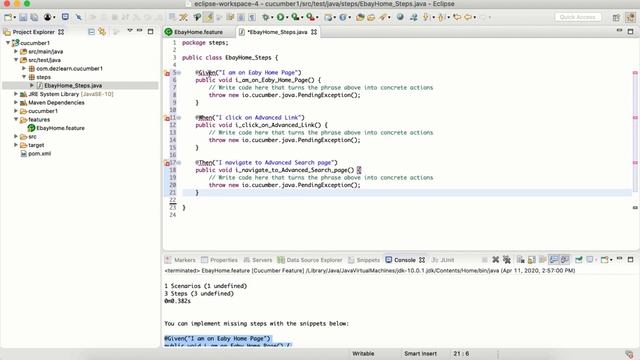
Task: Click the error marker on line 17
Action: click(x=167, y=162)
